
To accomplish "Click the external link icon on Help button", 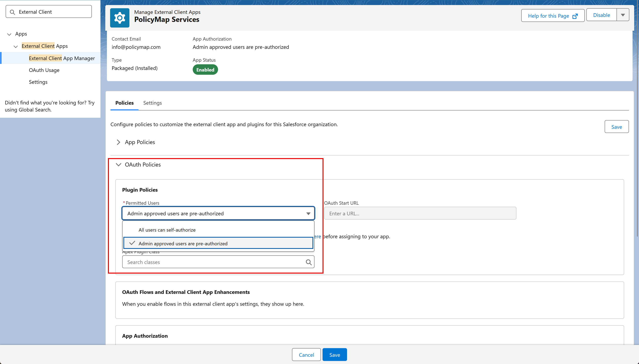I will (x=575, y=16).
